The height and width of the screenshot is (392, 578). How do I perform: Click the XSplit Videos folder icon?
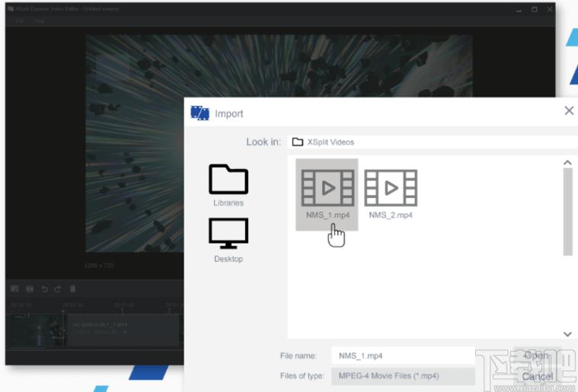pyautogui.click(x=298, y=142)
